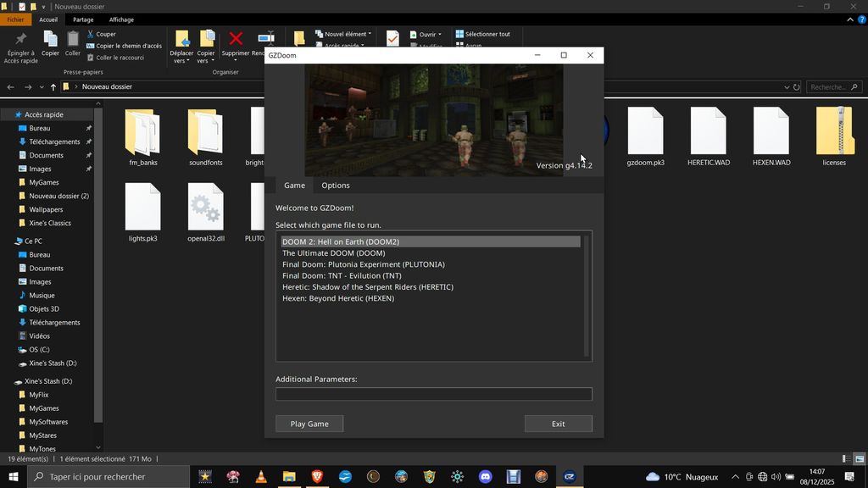Open the Nouvel élément dropdown
The width and height of the screenshot is (868, 488).
[343, 34]
